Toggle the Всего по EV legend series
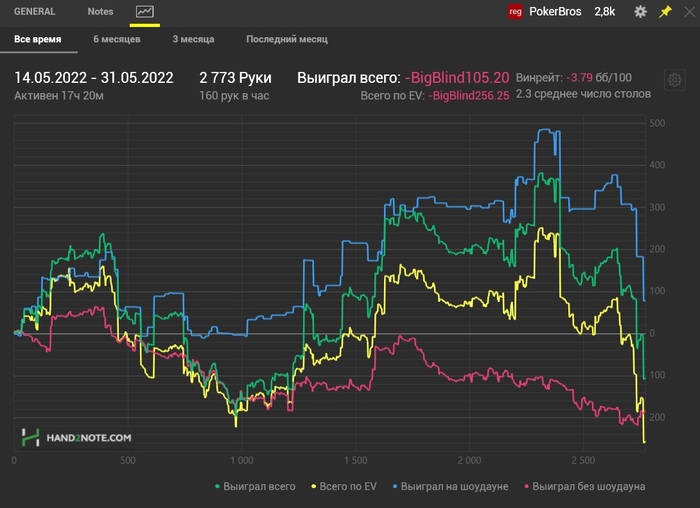Screen dimensions: 700x508 tap(344, 487)
